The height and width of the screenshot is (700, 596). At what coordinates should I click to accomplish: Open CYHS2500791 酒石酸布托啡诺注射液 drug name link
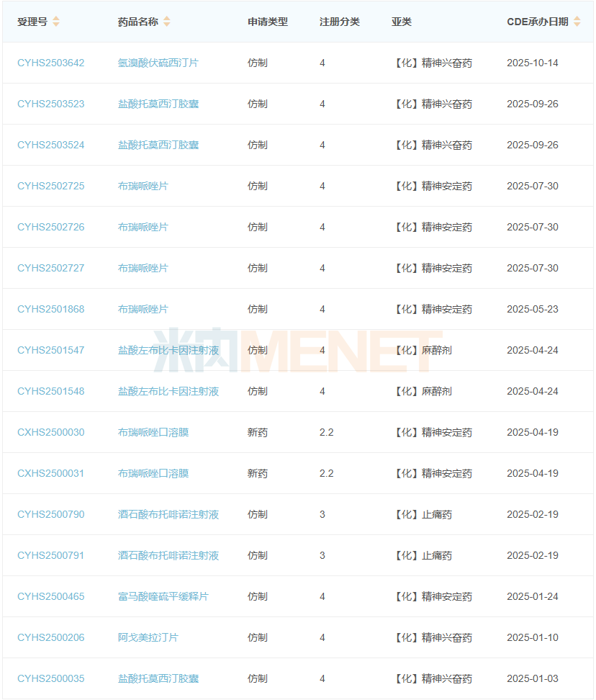[x=168, y=555]
